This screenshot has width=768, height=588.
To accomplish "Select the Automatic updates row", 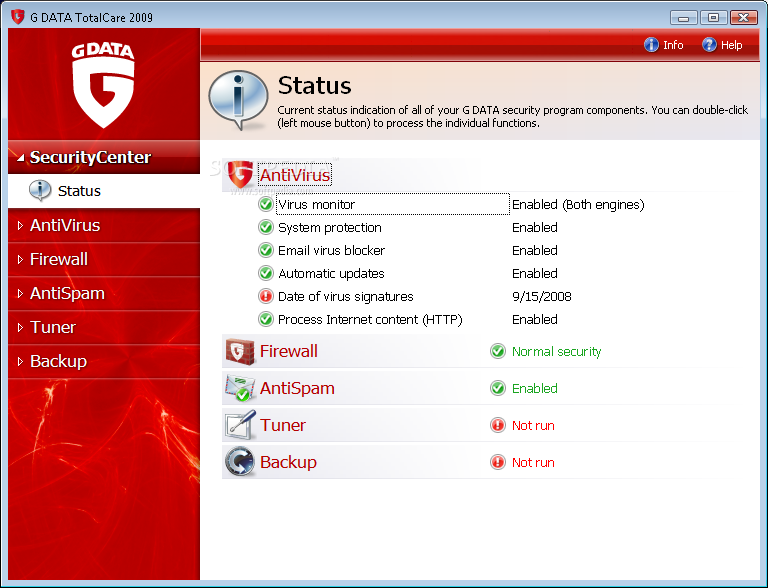I will (331, 273).
